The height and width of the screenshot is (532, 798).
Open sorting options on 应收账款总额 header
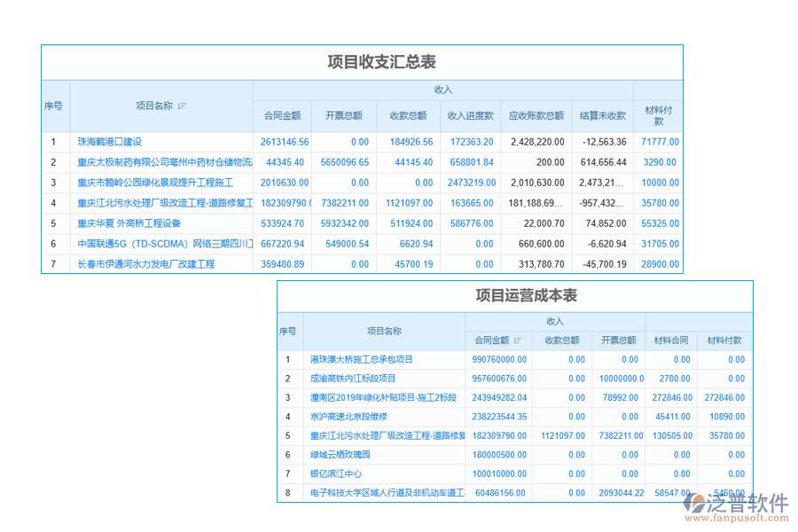click(x=535, y=114)
